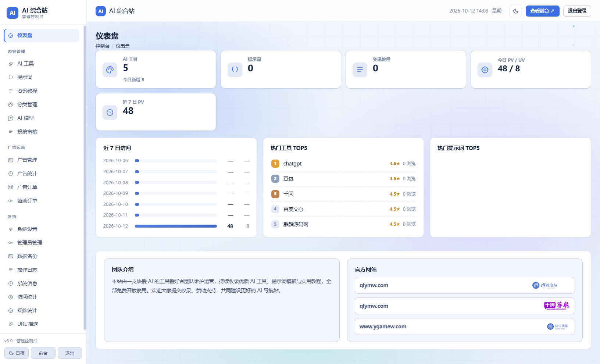The height and width of the screenshot is (364, 600).
Task: Click the 分类管理 sidebar palette icon
Action: coord(11,105)
